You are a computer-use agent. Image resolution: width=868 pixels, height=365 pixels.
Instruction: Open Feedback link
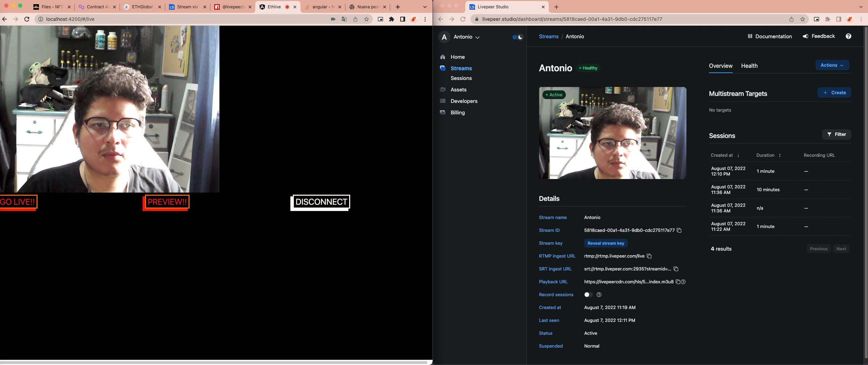pos(819,36)
